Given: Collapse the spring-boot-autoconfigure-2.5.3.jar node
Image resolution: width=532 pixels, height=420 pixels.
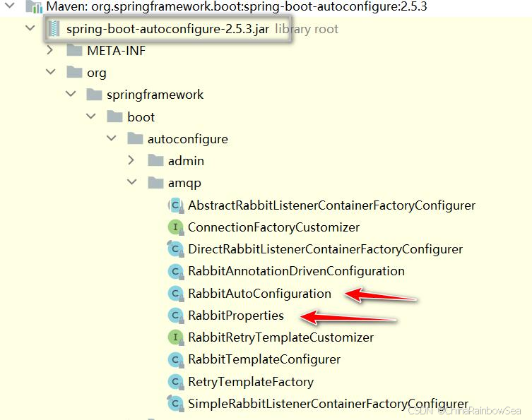Looking at the screenshot, I should (x=30, y=28).
